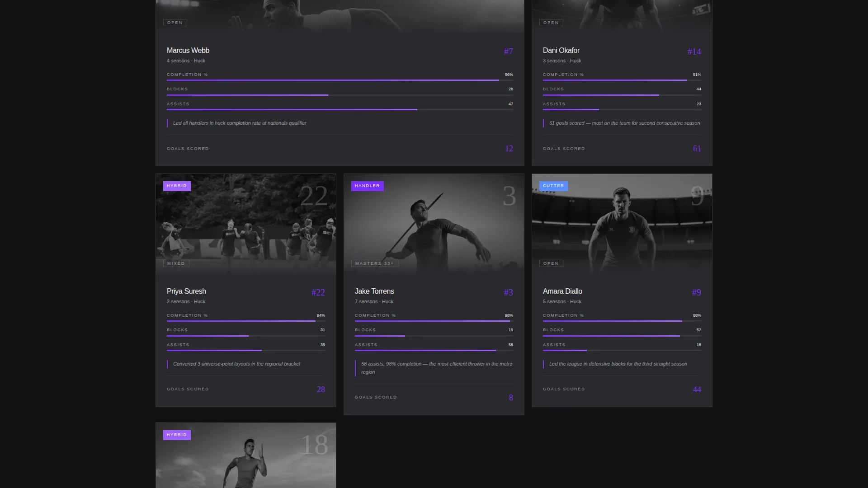Viewport: 868px width, 488px height.
Task: Click the Amara Diallo player name
Action: [562, 291]
